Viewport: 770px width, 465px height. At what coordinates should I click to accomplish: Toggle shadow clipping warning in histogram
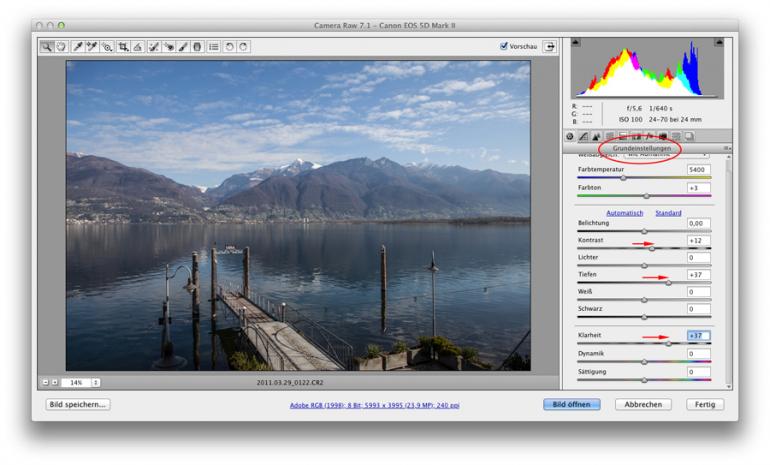coord(576,43)
